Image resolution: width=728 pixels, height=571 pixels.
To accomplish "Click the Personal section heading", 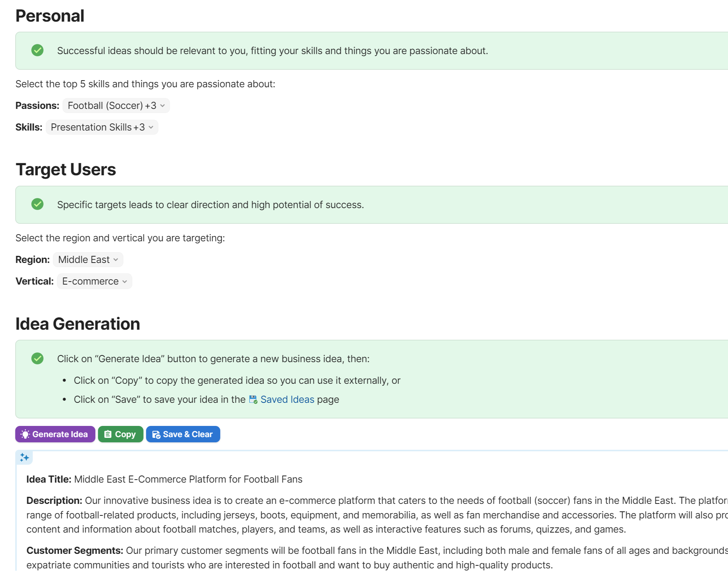I will 50,16.
